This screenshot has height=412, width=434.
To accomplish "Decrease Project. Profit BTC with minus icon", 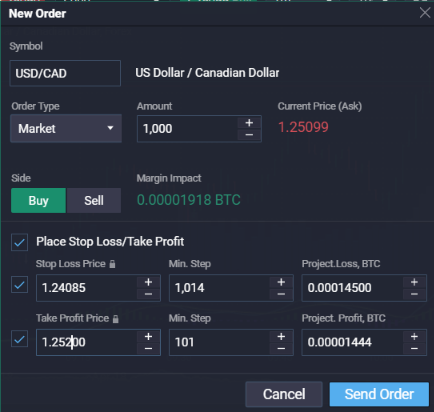I will coord(414,348).
